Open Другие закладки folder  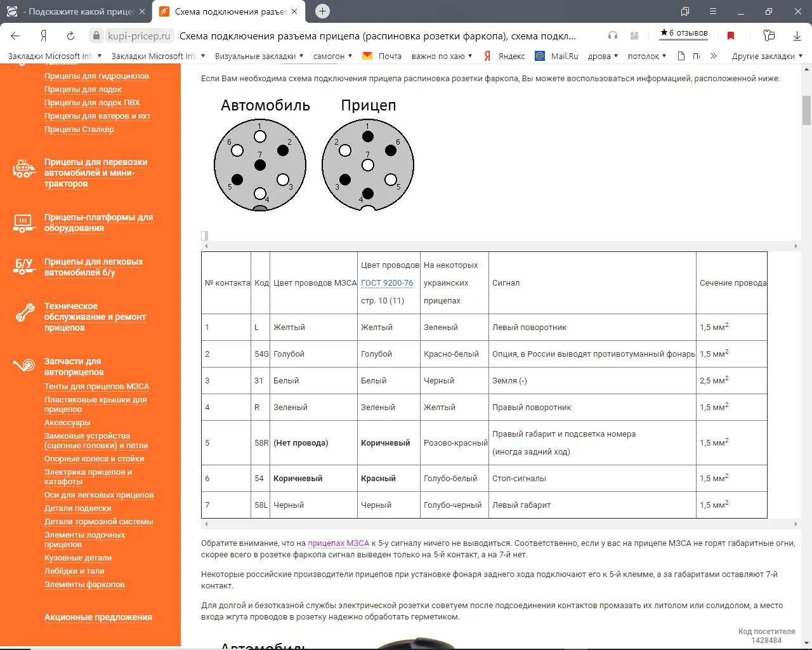pos(767,56)
